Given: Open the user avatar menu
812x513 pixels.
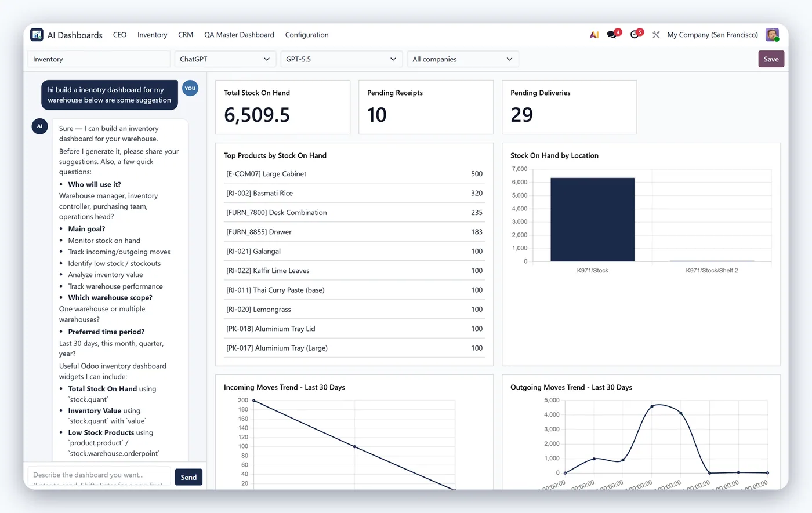Looking at the screenshot, I should 772,35.
